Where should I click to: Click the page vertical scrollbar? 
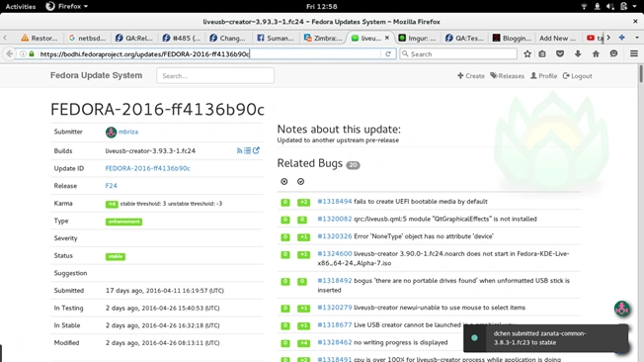coord(641,75)
